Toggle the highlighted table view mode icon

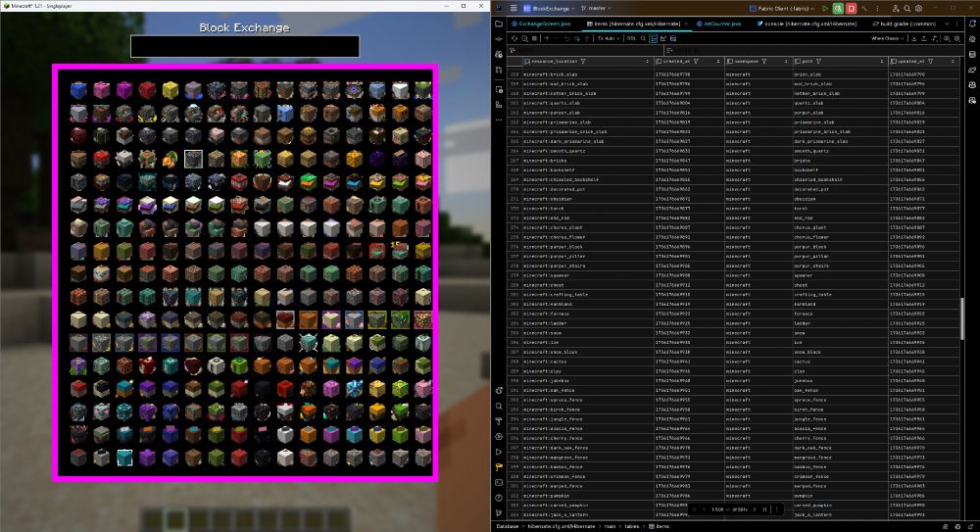point(653,38)
